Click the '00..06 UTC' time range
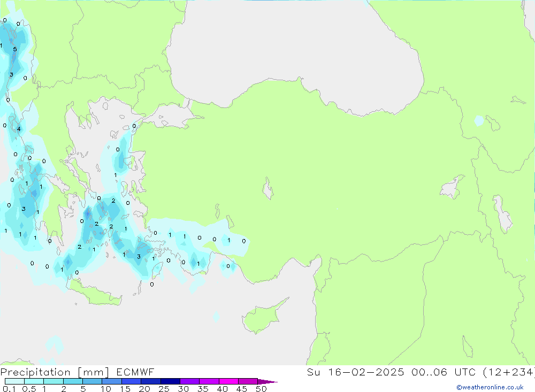The image size is (535, 392). coord(443,372)
